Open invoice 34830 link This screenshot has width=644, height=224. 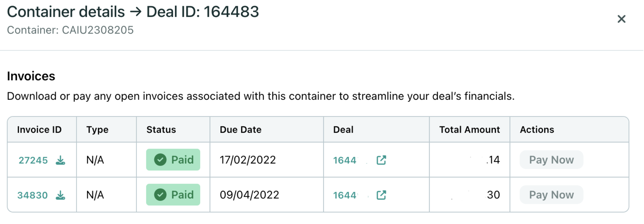[33, 195]
